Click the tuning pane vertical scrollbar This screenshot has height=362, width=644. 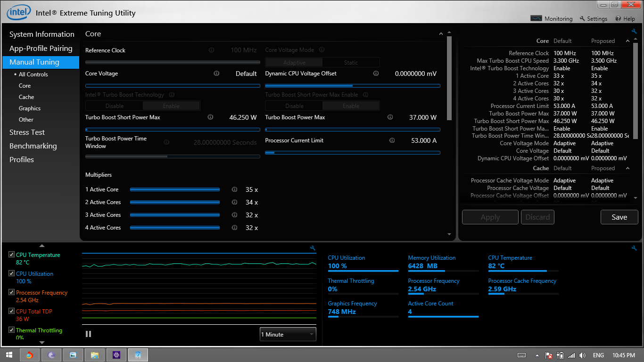pos(449,78)
